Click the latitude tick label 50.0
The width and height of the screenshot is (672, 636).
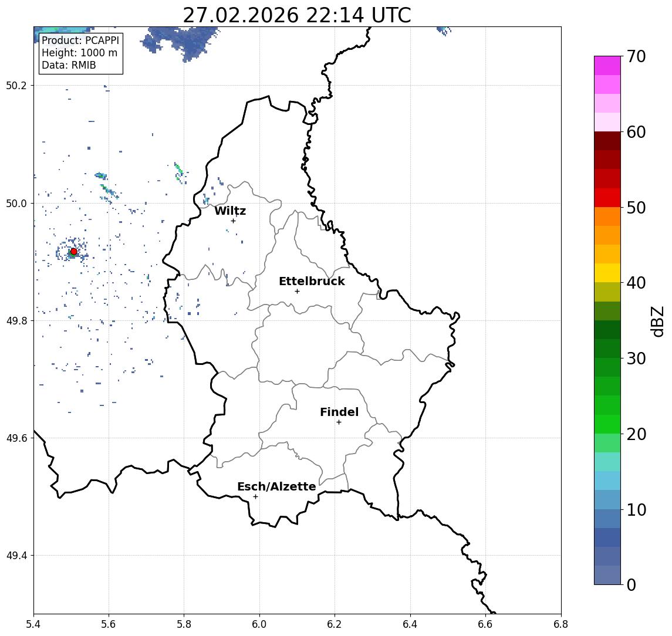pyautogui.click(x=16, y=203)
